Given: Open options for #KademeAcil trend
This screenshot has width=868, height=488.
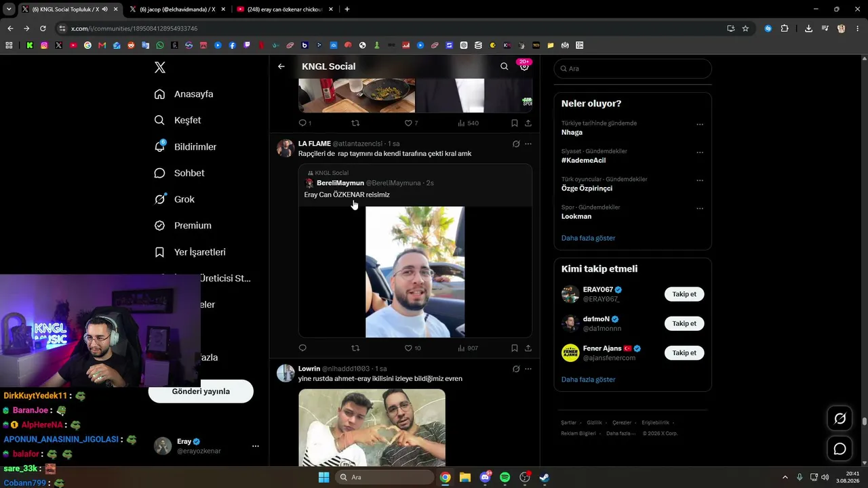Looking at the screenshot, I should (x=700, y=152).
